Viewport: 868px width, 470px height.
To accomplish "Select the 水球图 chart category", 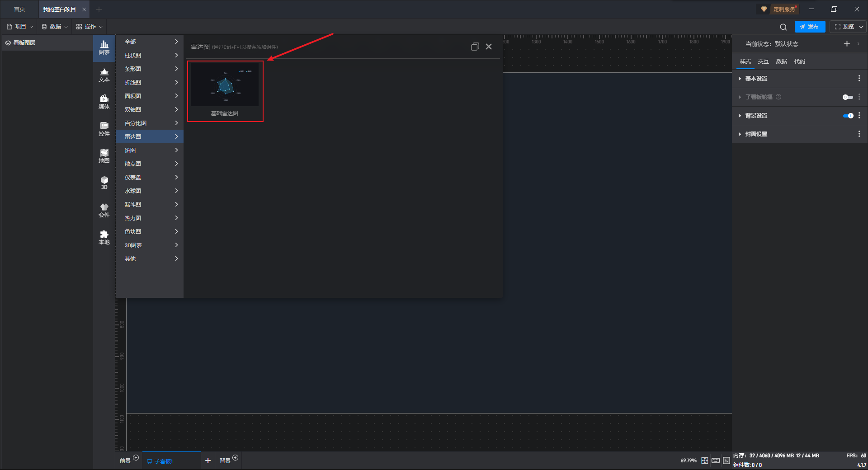I will click(150, 191).
